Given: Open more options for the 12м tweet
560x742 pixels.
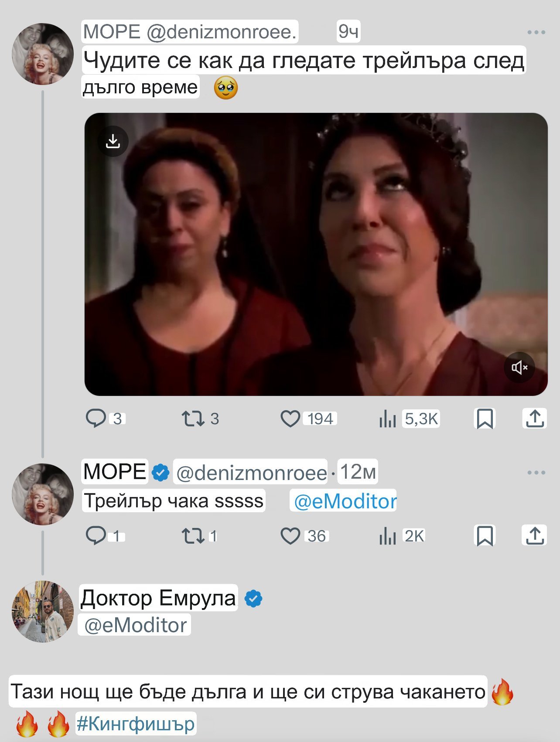Looking at the screenshot, I should pyautogui.click(x=536, y=473).
